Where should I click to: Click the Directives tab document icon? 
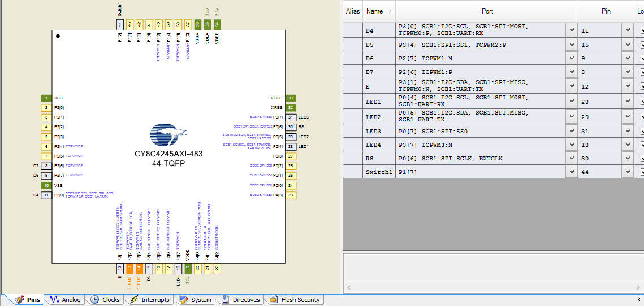click(225, 300)
